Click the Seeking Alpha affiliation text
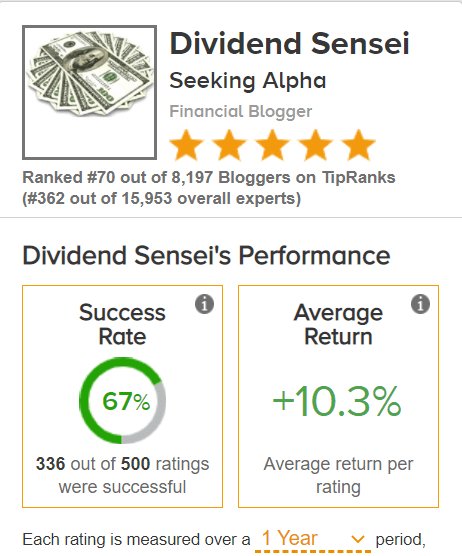Screen dimensions: 462x556 point(247,81)
